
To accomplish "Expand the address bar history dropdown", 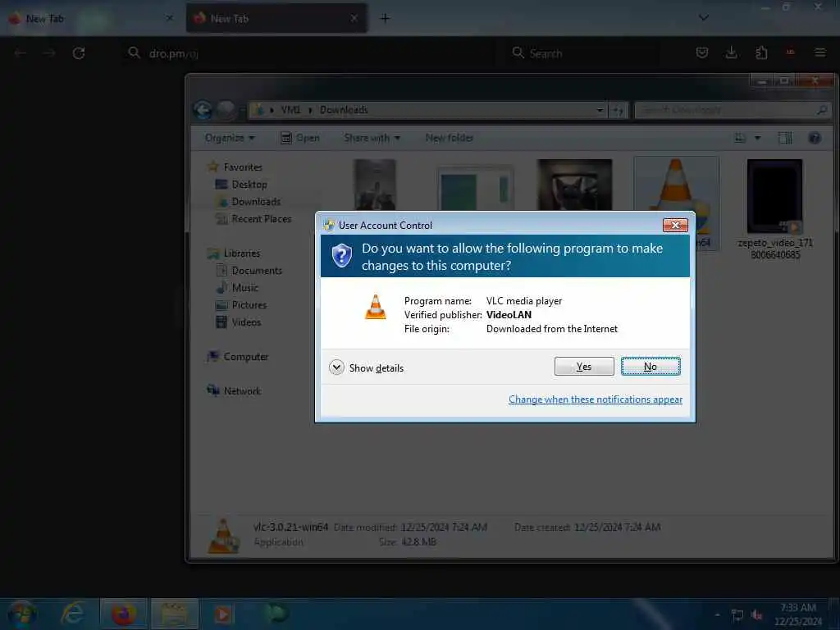I will coord(600,111).
